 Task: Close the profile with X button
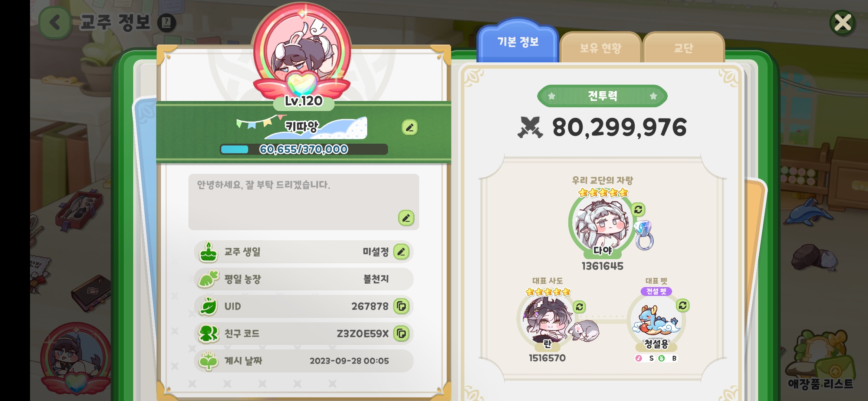coord(843,23)
